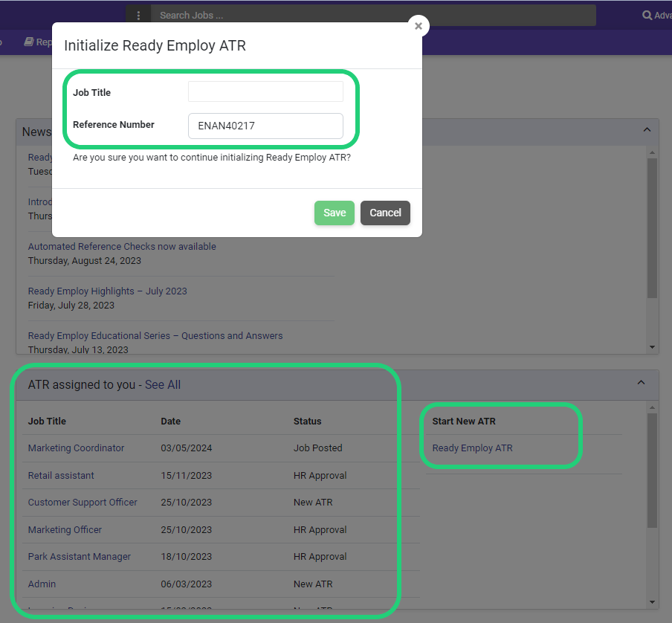Click the Date column header

(x=170, y=422)
